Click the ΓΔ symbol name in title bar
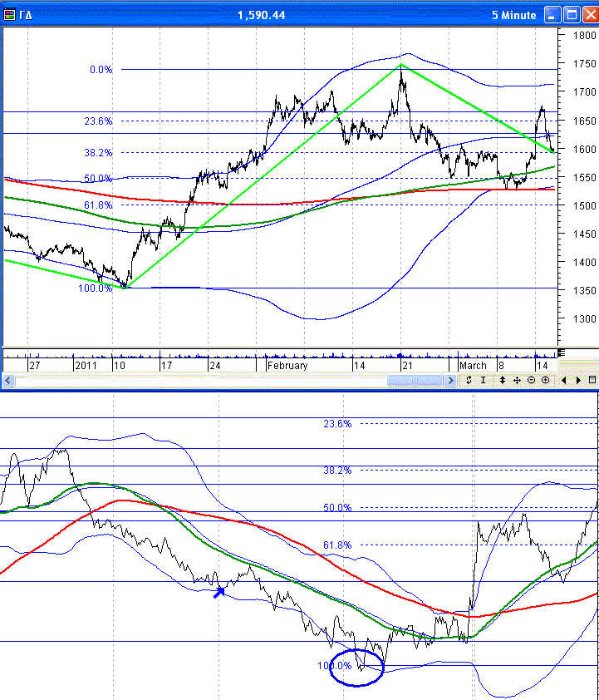This screenshot has height=700, width=599. click(27, 15)
